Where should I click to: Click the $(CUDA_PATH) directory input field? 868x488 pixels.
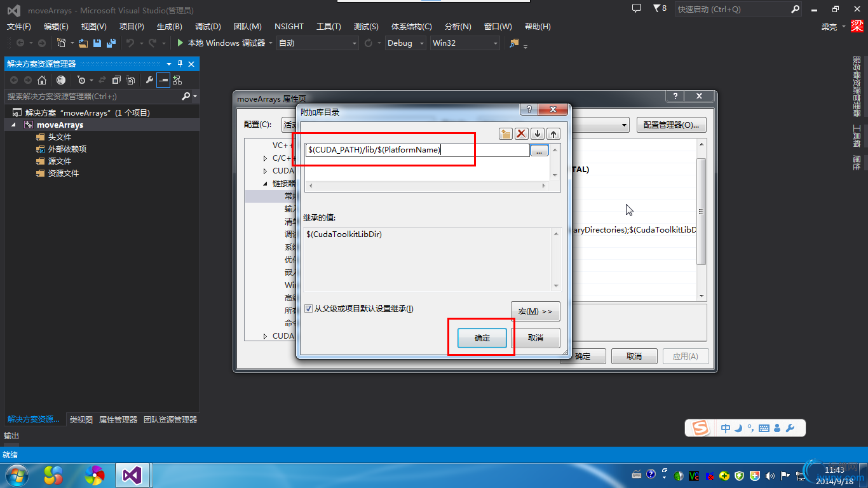coord(417,150)
